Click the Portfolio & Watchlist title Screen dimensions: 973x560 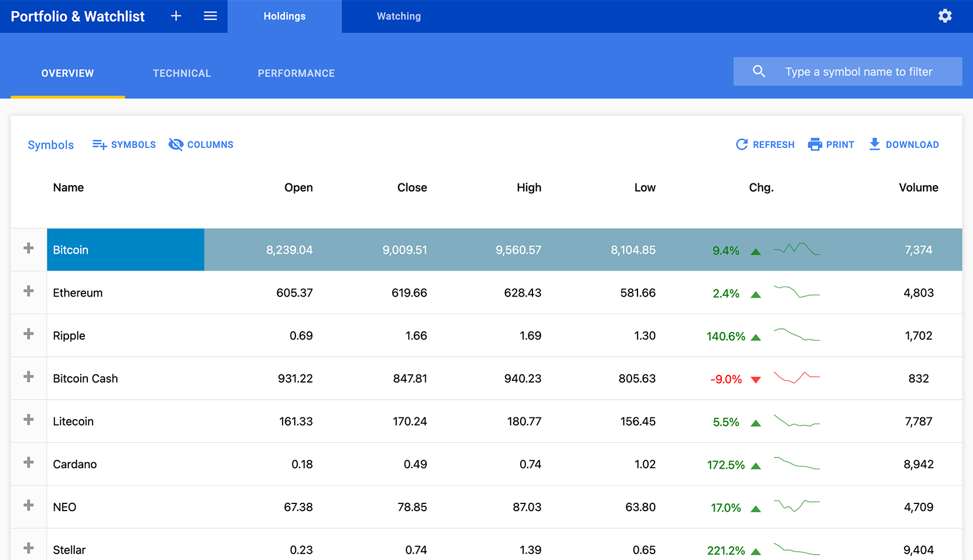point(77,16)
